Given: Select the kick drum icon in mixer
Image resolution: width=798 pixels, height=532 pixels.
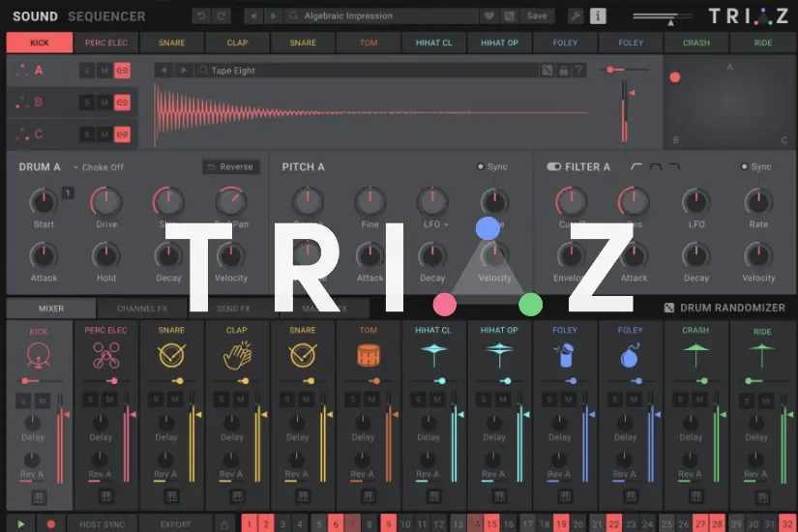Looking at the screenshot, I should (39, 355).
